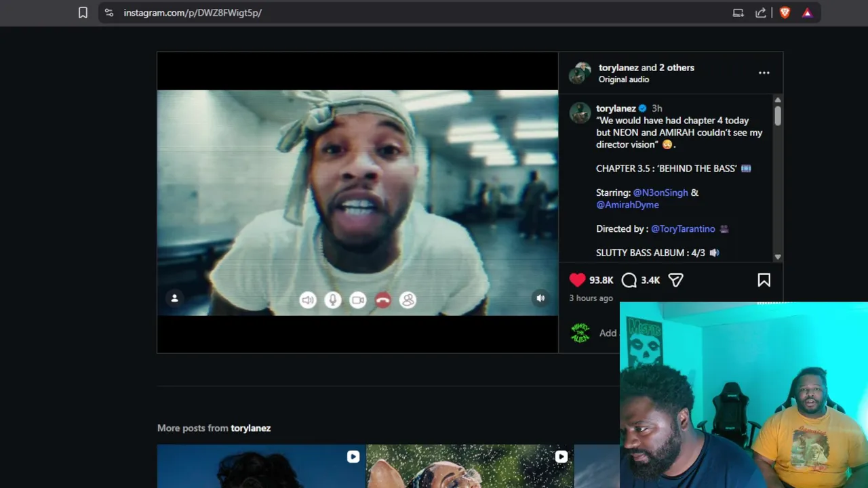Screen dimensions: 868x488
Task: Click the camera icon in the video call bar
Action: coord(357,300)
